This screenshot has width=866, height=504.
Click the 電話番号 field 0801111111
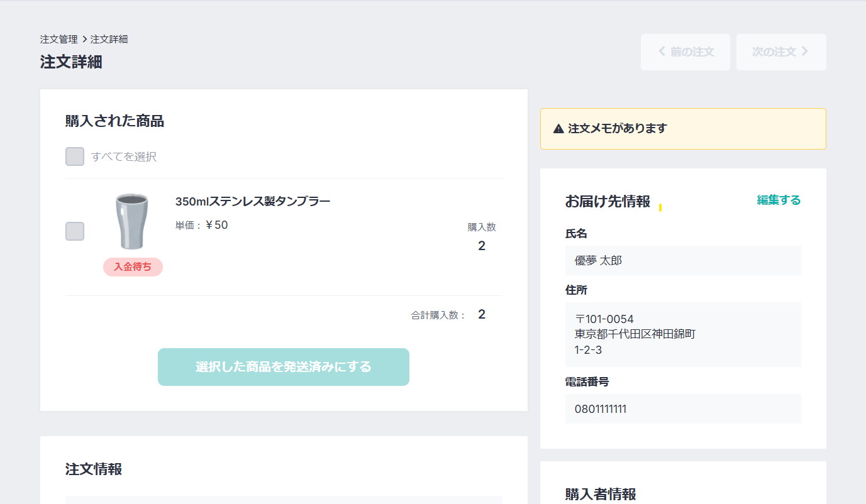pyautogui.click(x=683, y=409)
